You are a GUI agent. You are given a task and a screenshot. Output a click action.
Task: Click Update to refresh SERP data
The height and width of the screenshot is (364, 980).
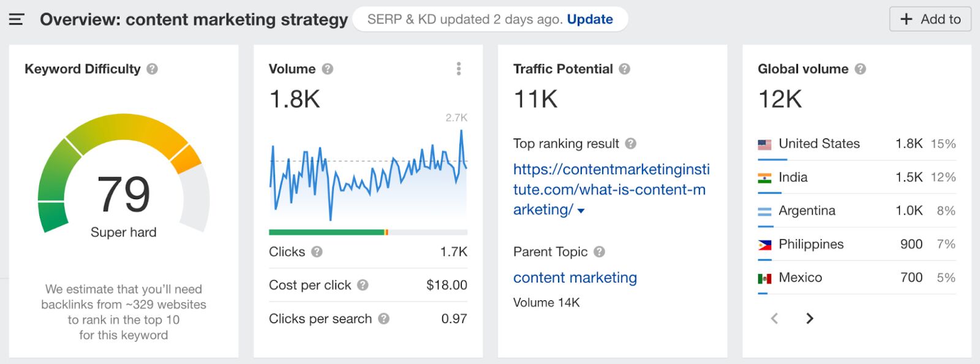590,19
